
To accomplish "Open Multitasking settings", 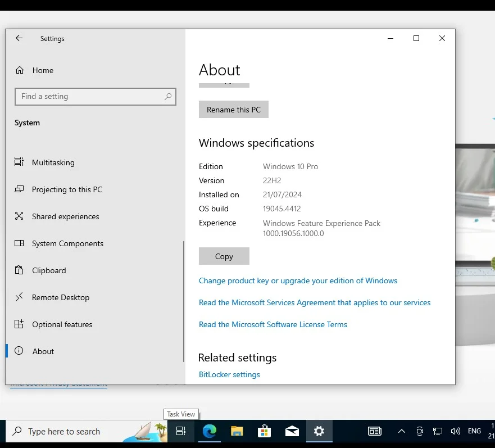I will click(95, 162).
